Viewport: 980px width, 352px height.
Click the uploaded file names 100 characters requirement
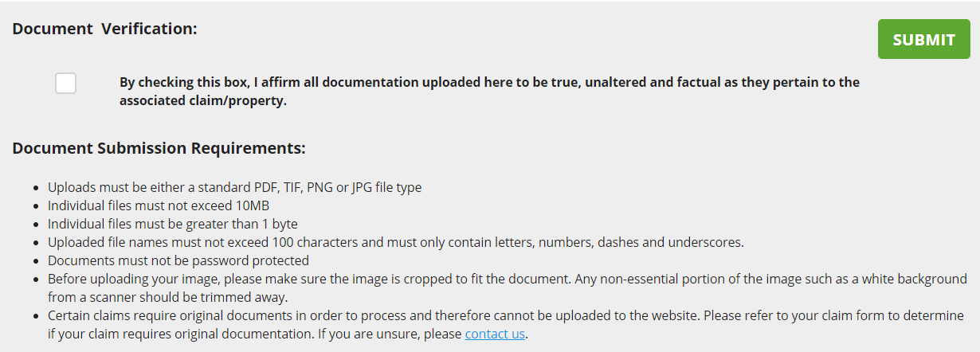click(x=395, y=242)
